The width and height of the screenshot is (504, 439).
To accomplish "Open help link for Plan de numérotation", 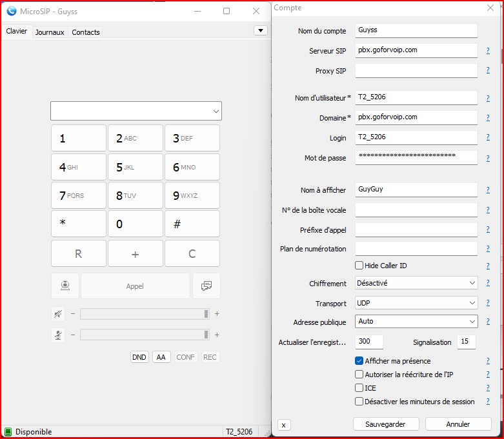I will pos(488,249).
